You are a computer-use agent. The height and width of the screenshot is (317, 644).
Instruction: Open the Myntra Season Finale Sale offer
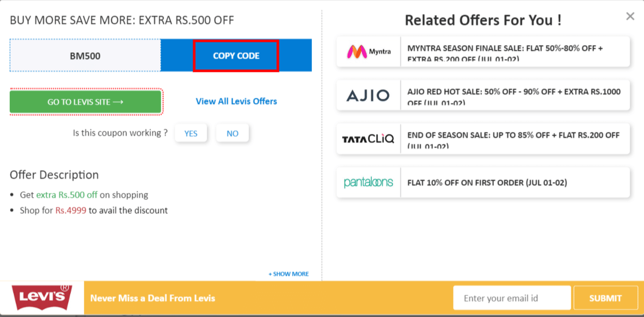click(514, 51)
